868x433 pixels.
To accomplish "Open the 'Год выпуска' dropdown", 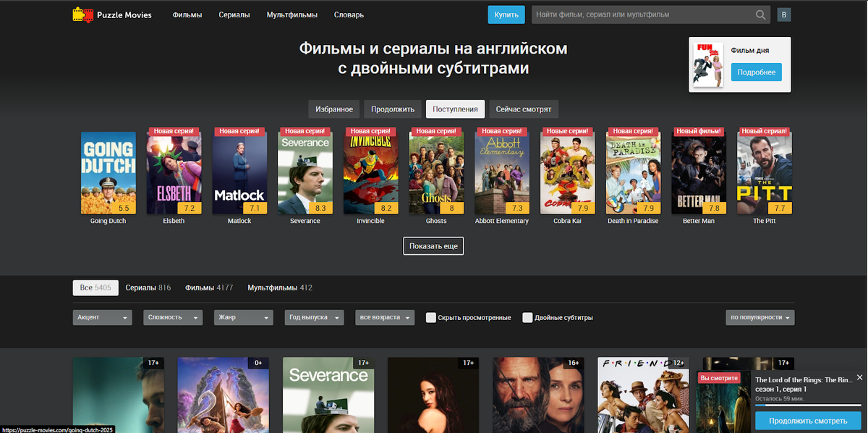I will [315, 317].
